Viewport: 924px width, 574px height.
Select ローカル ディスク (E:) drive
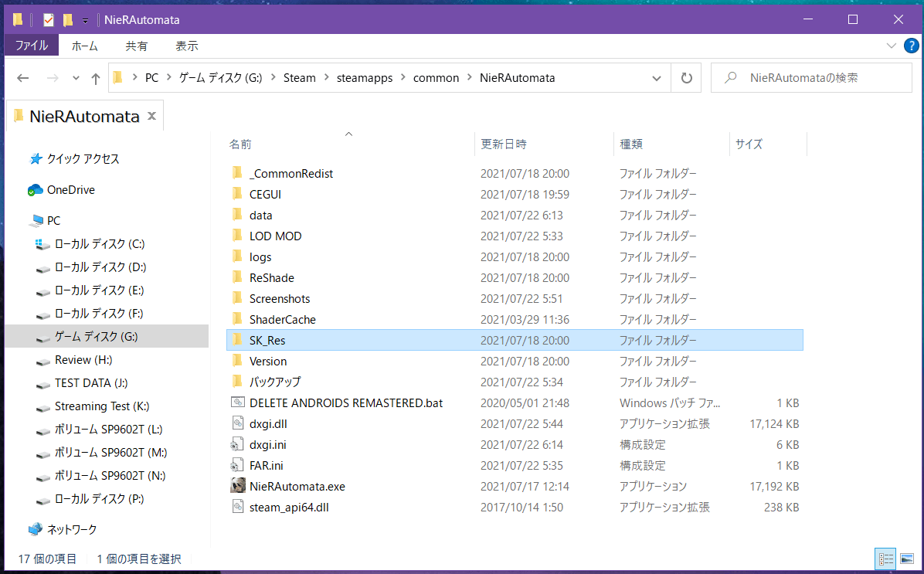click(x=99, y=290)
